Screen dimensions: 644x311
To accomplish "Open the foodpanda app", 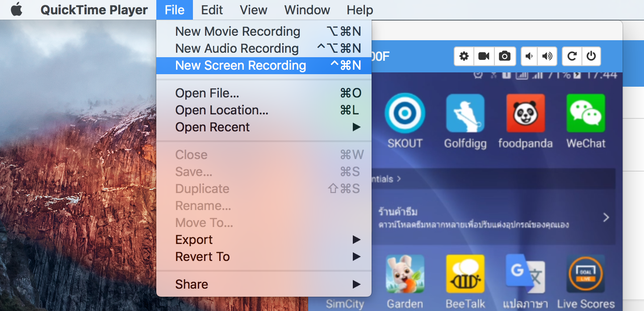I will (x=526, y=121).
